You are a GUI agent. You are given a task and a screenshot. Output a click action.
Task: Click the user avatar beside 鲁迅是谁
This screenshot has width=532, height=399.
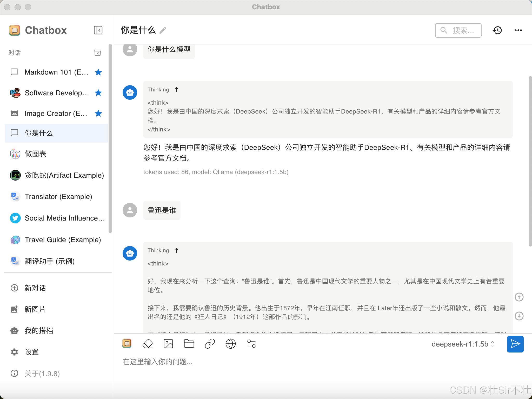coord(130,210)
